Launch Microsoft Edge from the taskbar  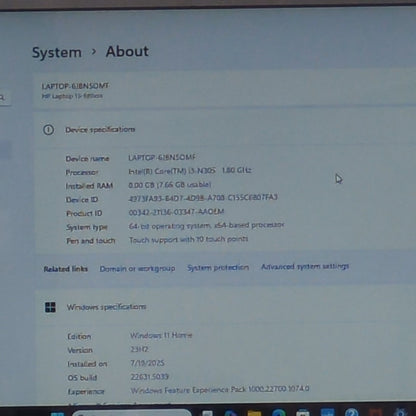coord(279,413)
